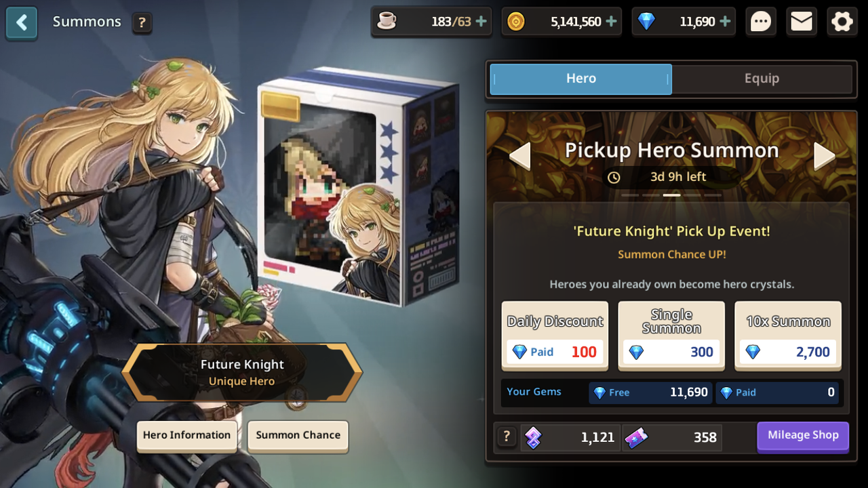The height and width of the screenshot is (488, 868).
Task: Show next summon banner arrow
Action: point(825,156)
